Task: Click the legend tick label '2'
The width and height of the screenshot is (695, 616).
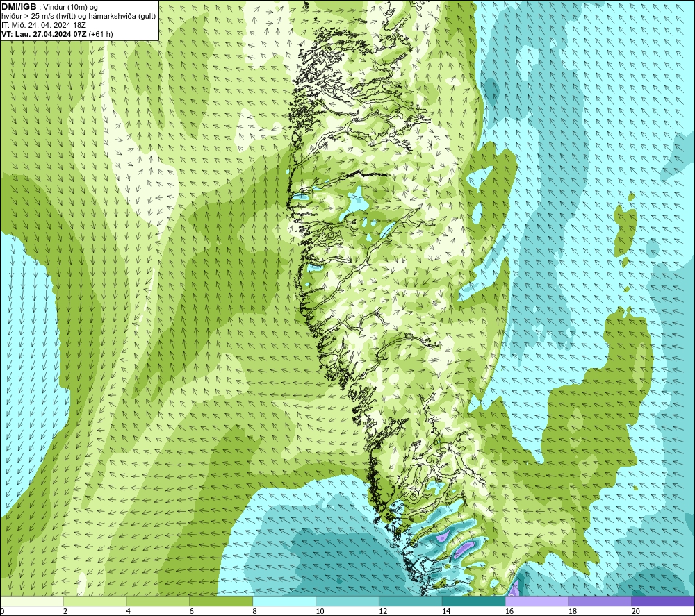Action: (x=65, y=612)
